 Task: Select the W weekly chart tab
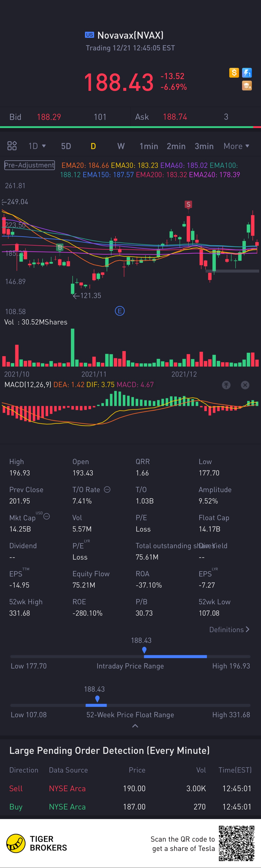(121, 146)
